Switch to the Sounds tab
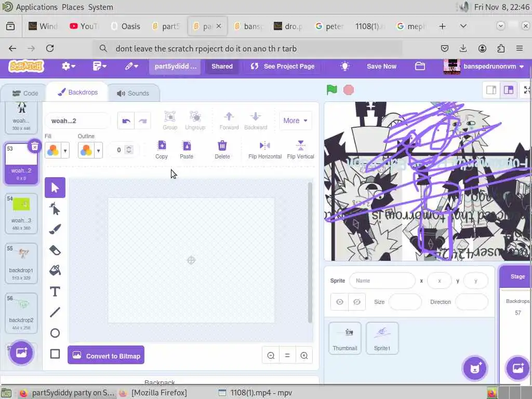Screen dimensions: 532x399 tap(134, 94)
